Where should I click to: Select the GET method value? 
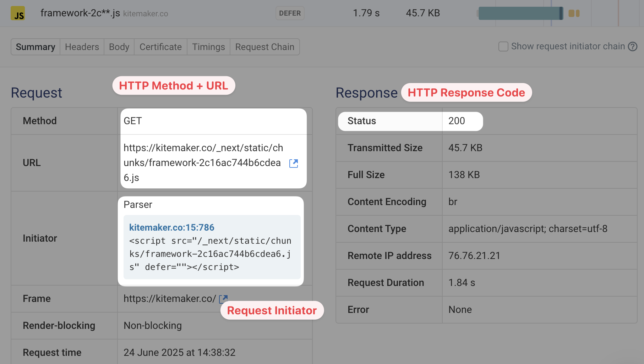coord(133,121)
